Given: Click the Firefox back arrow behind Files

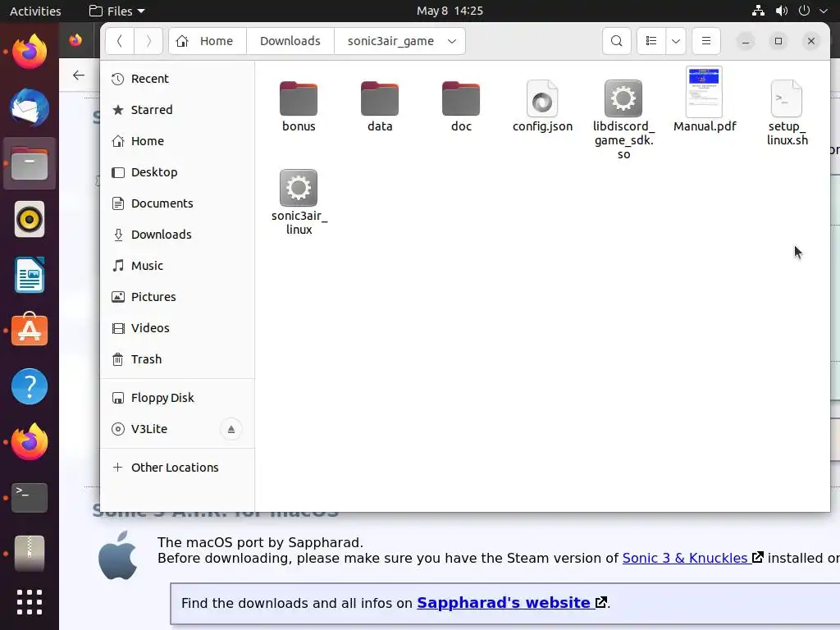Looking at the screenshot, I should pyautogui.click(x=79, y=75).
